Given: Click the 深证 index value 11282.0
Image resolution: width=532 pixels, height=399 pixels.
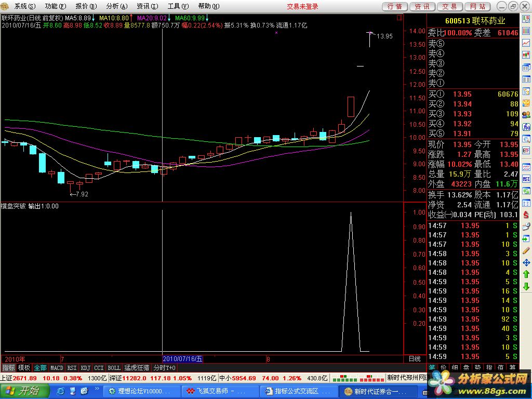Looking at the screenshot, I should (135, 378).
